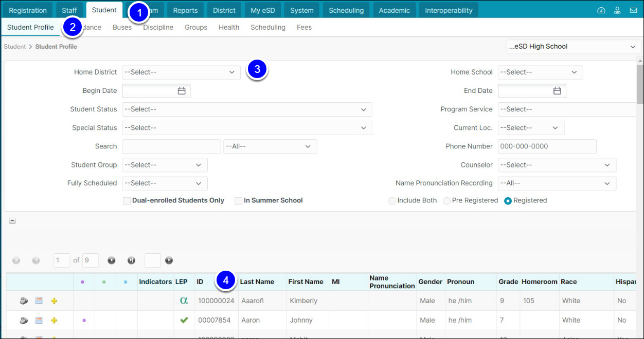Jump to the last results page
This screenshot has width=644, height=339.
pyautogui.click(x=132, y=260)
